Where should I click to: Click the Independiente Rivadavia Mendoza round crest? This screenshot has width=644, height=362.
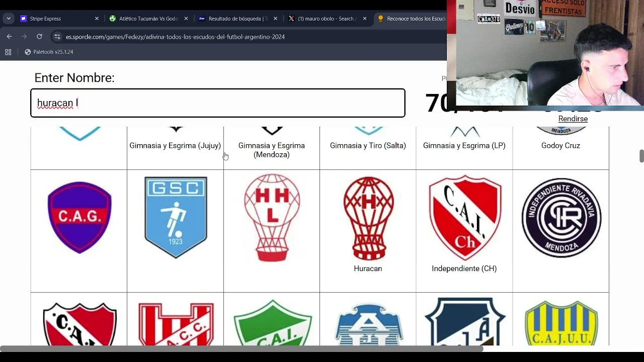(561, 217)
